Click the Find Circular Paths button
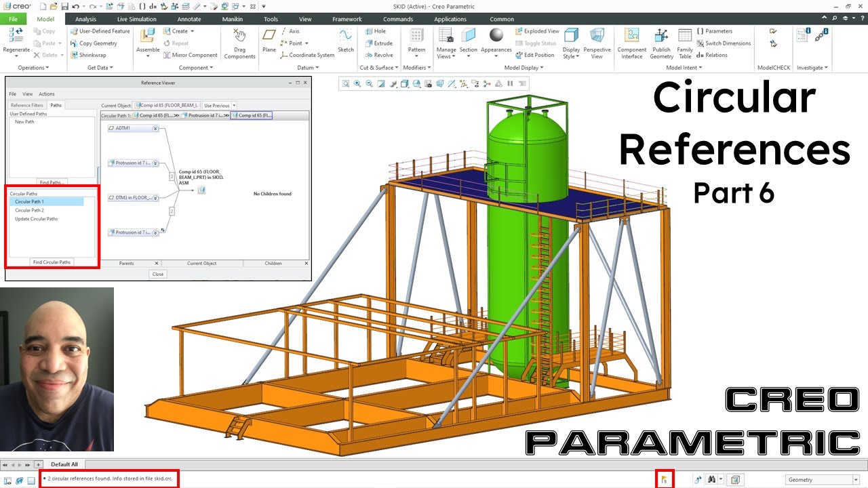This screenshot has width=868, height=488. pyautogui.click(x=52, y=262)
